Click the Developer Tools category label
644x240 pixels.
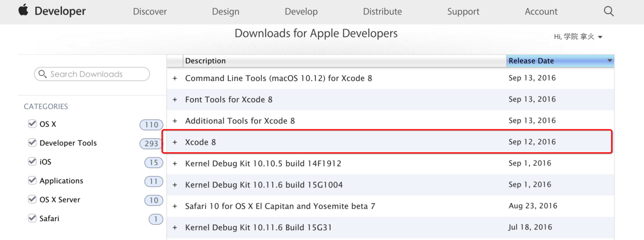[x=68, y=143]
